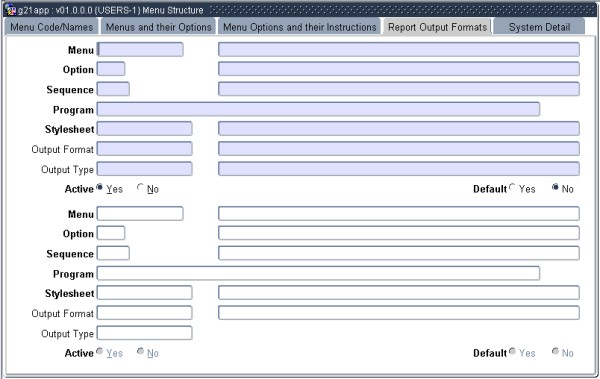Choose Default No in second record
Viewport: 600px width, 379px height.
[x=555, y=351]
